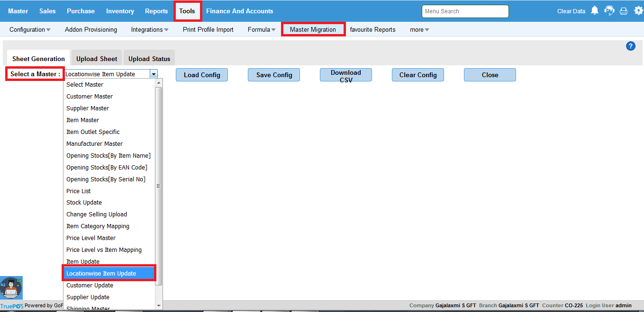Viewport: 644px width, 312px height.
Task: Select Price Level Master option
Action: coord(109,238)
